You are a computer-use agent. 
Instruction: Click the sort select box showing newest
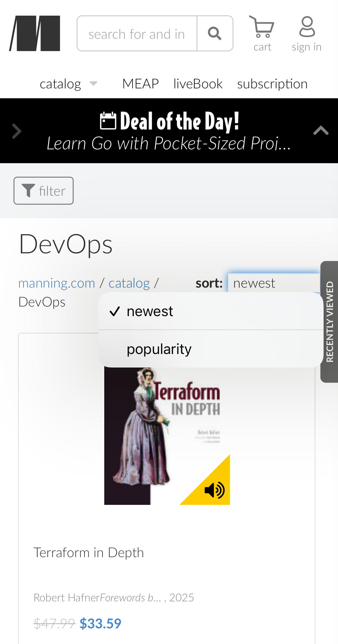click(274, 283)
